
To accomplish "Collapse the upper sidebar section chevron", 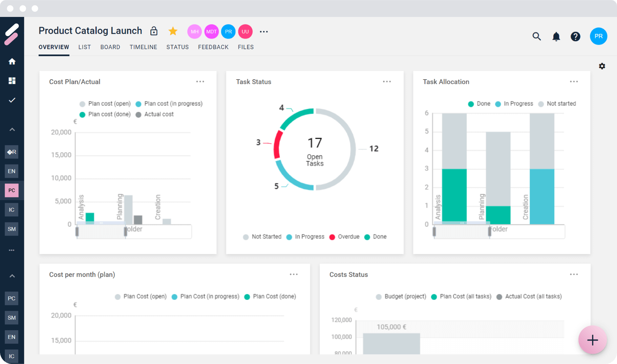I will click(x=12, y=129).
